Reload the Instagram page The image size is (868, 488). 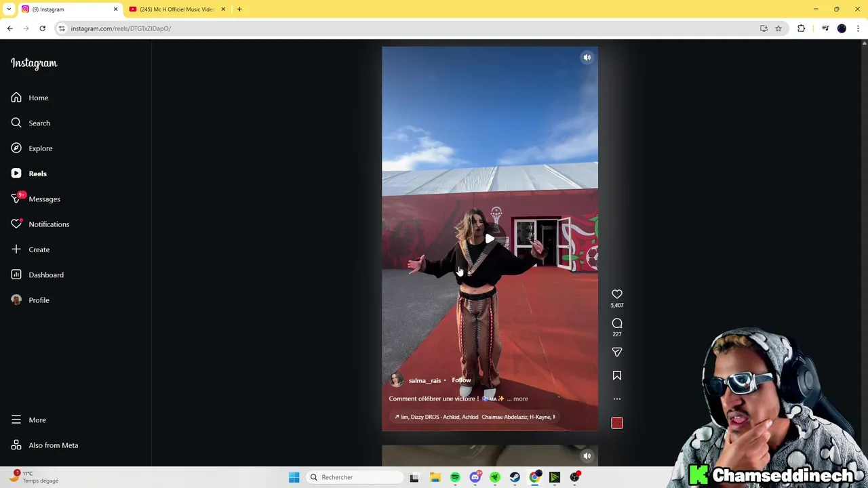(x=42, y=28)
